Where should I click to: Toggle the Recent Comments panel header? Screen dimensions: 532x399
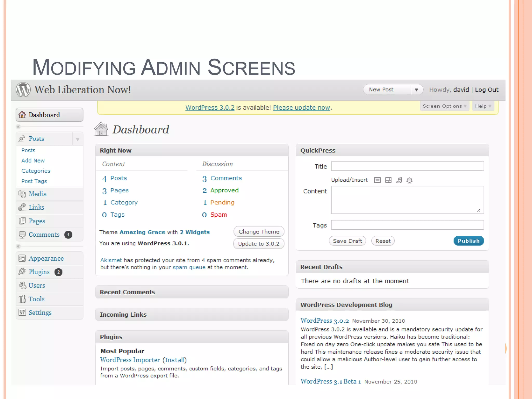(192, 292)
